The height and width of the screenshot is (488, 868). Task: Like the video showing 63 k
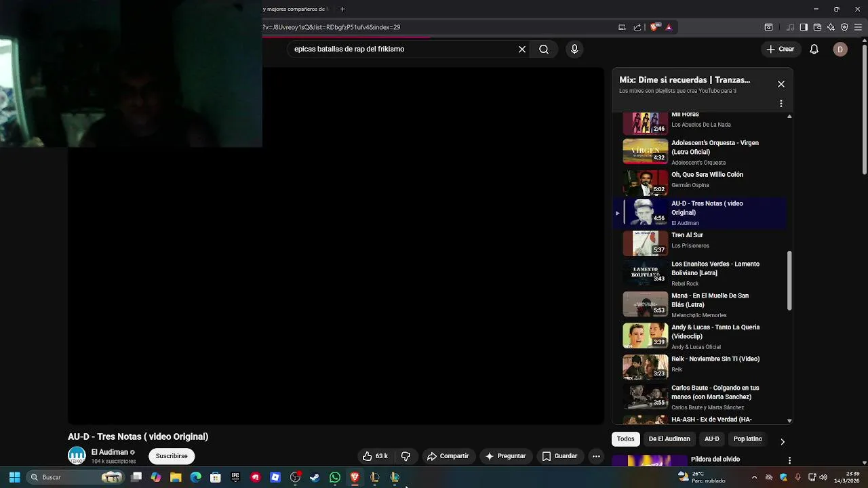coord(375,456)
